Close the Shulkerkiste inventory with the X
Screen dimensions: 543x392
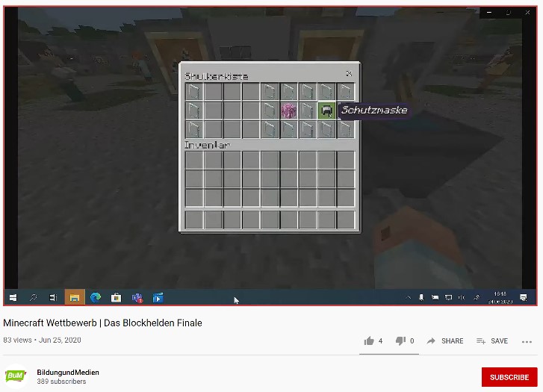[x=349, y=73]
